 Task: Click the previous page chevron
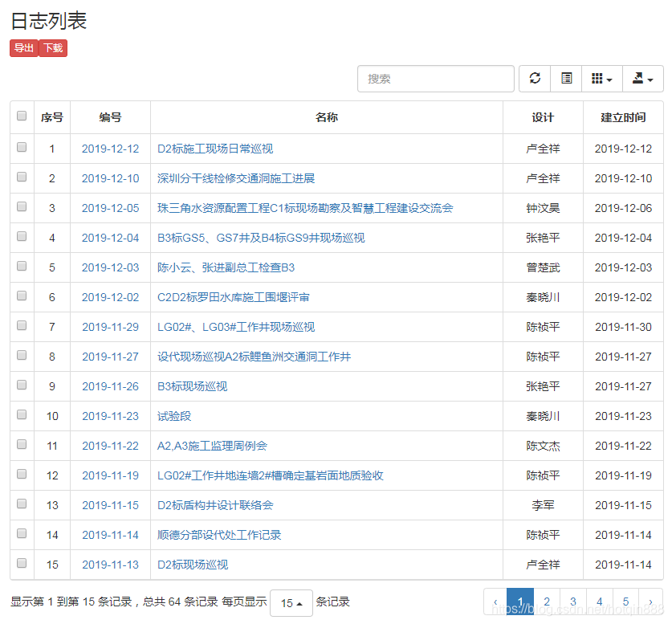(x=495, y=601)
